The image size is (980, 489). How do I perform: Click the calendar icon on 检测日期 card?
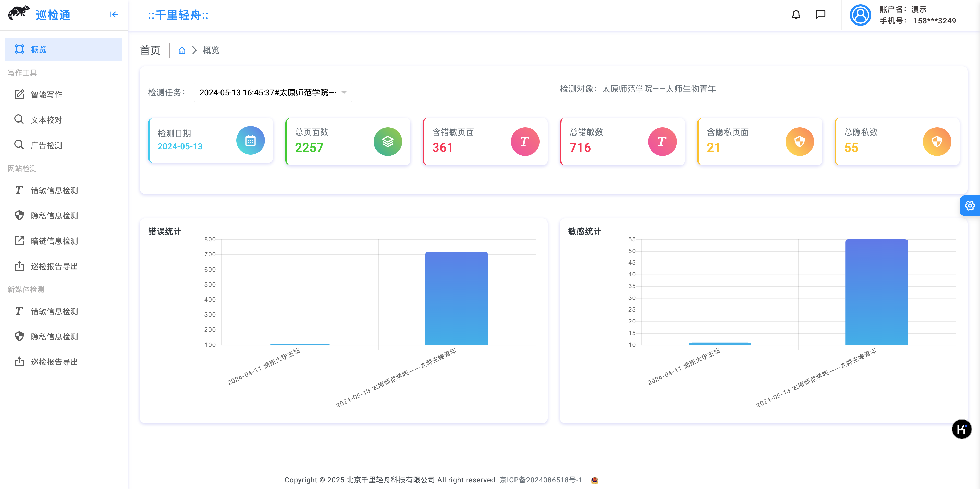(x=250, y=141)
